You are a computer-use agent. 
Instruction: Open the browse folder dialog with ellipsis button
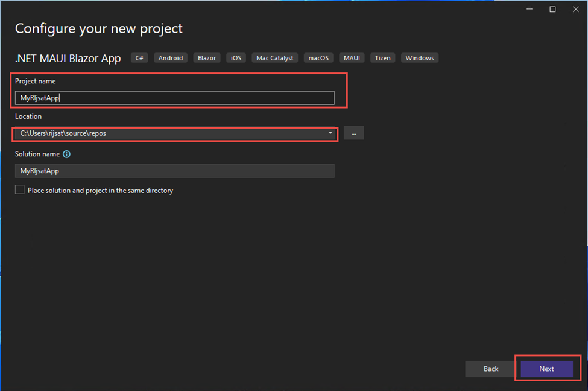(353, 133)
